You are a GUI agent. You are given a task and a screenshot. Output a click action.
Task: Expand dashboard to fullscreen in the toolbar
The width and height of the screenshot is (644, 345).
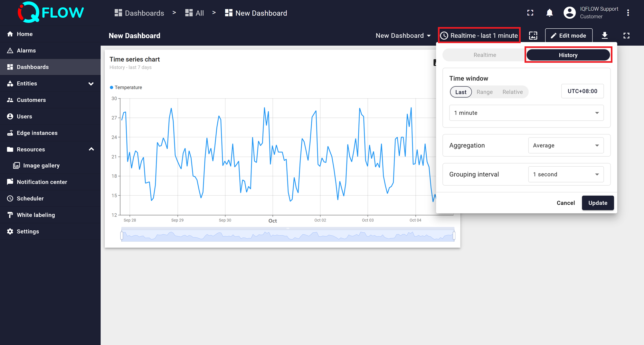(626, 36)
